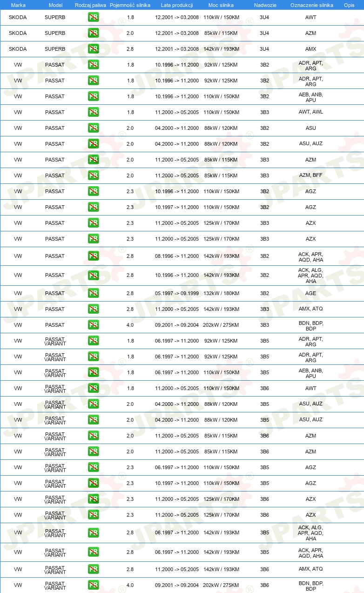The width and height of the screenshot is (364, 593).
Task: Click petrol fuel icon in SKODA SUPERB 2.0 AZM row
Action: 93,33
